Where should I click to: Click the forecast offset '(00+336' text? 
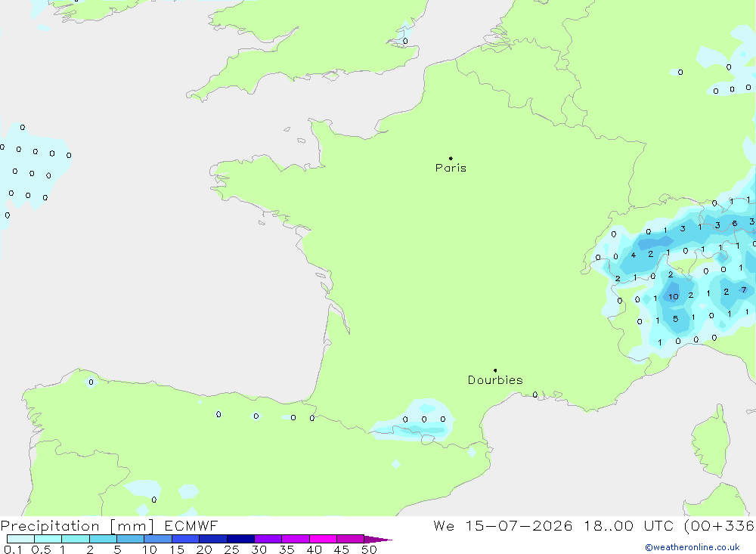720,526
